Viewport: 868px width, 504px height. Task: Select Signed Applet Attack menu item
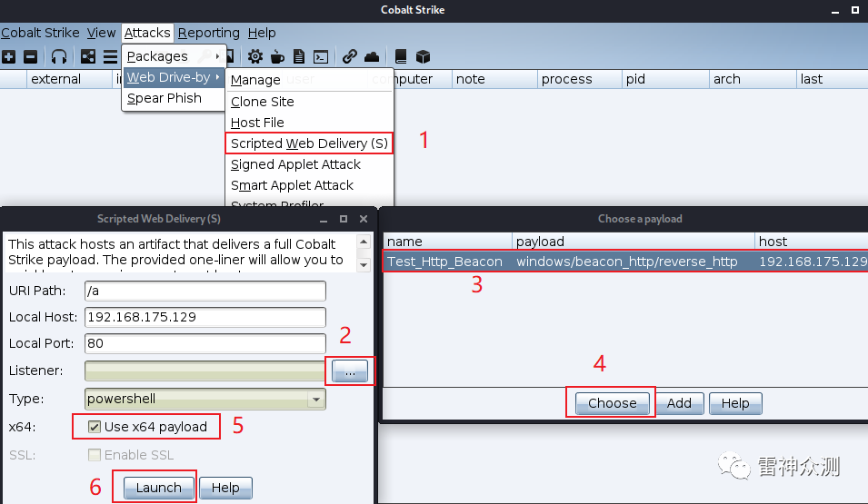click(x=309, y=164)
